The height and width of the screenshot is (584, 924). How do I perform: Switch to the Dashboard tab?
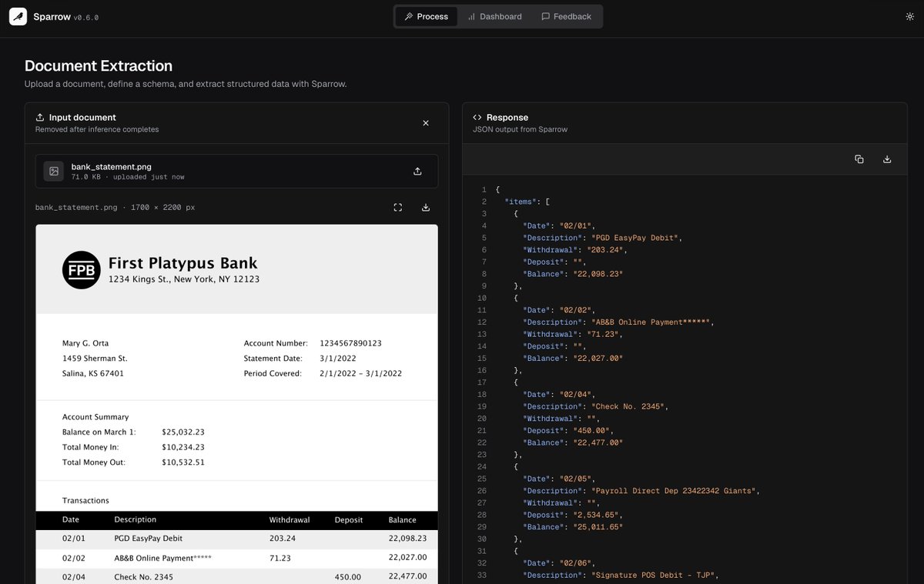point(494,16)
